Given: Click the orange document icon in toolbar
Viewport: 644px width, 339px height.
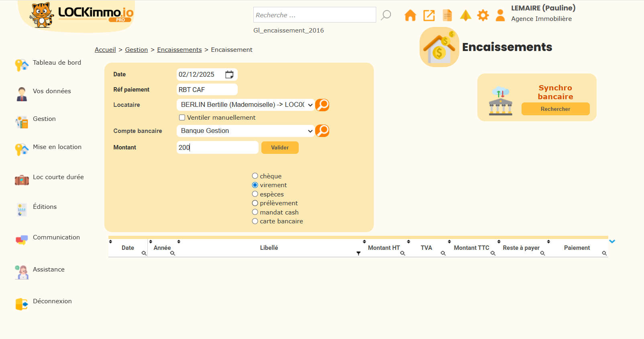Looking at the screenshot, I should point(447,16).
